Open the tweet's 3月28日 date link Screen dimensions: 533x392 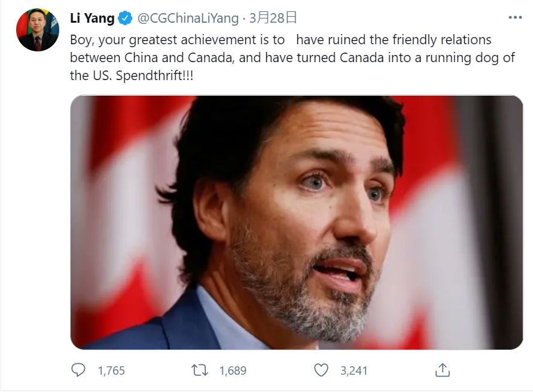273,18
